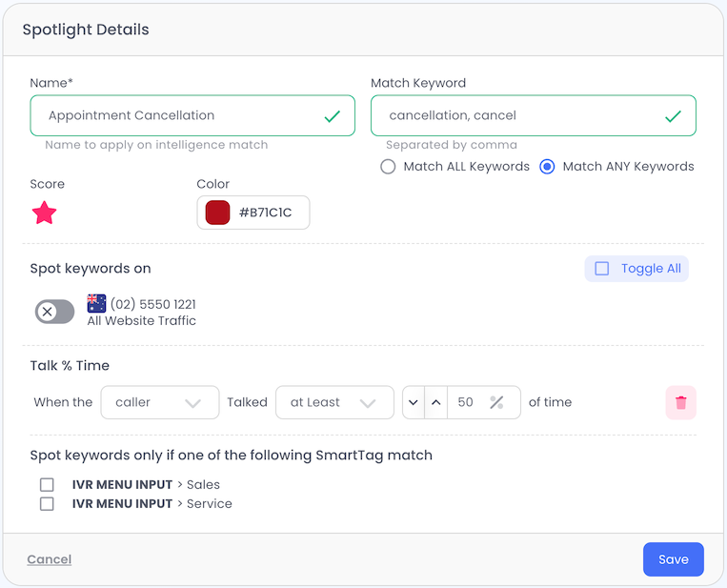Click the Name field green checkmark
The image size is (727, 588).
click(333, 116)
